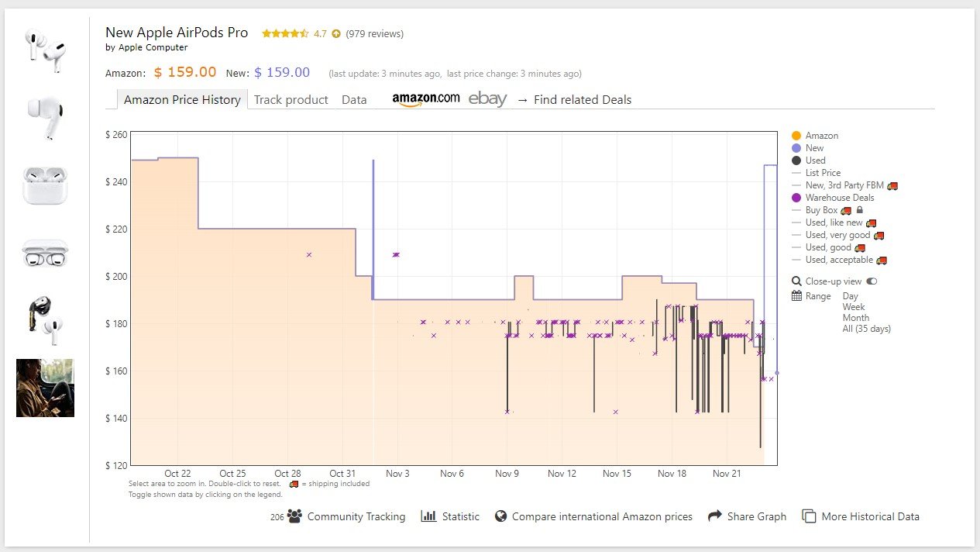
Task: Click the Close-up view magnifier icon
Action: click(796, 281)
